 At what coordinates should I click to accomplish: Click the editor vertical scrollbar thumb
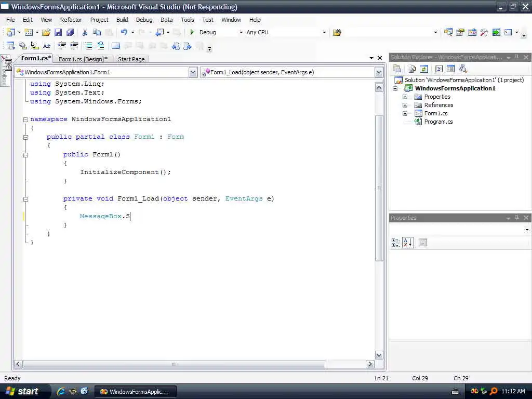tap(379, 188)
